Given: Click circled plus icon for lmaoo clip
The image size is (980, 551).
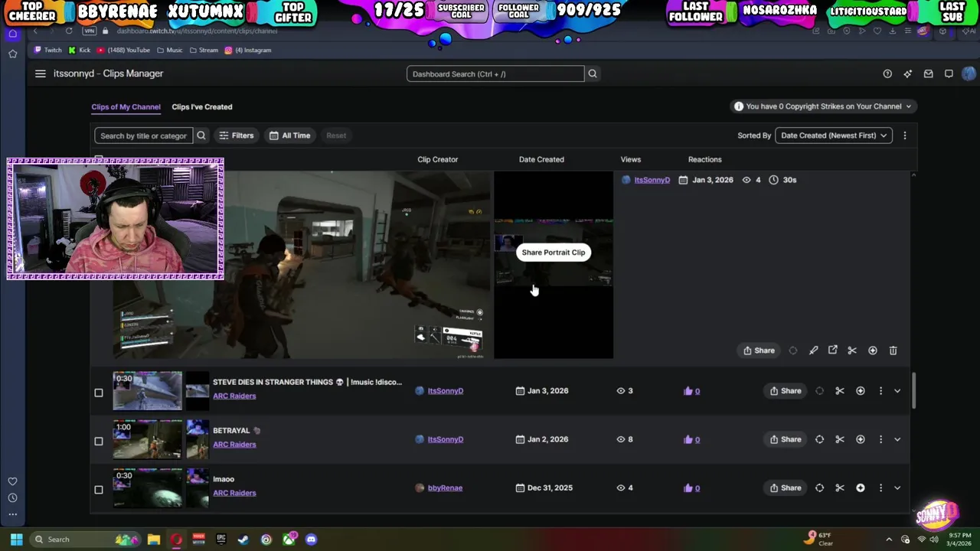Looking at the screenshot, I should 861,488.
